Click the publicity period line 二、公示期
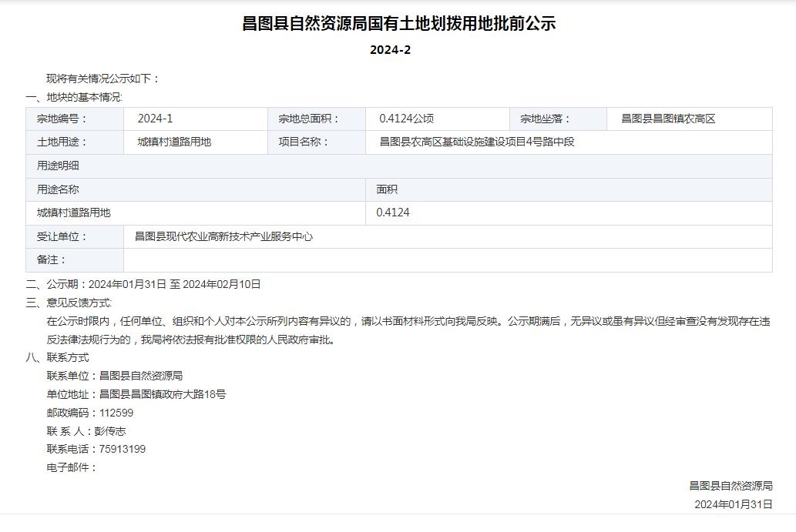This screenshot has width=796, height=532. (143, 285)
